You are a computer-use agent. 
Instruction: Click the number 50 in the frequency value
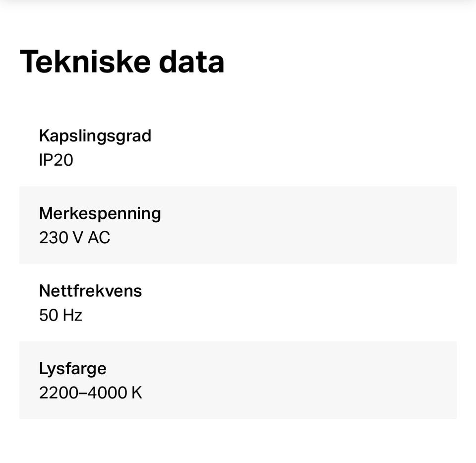tap(49, 315)
